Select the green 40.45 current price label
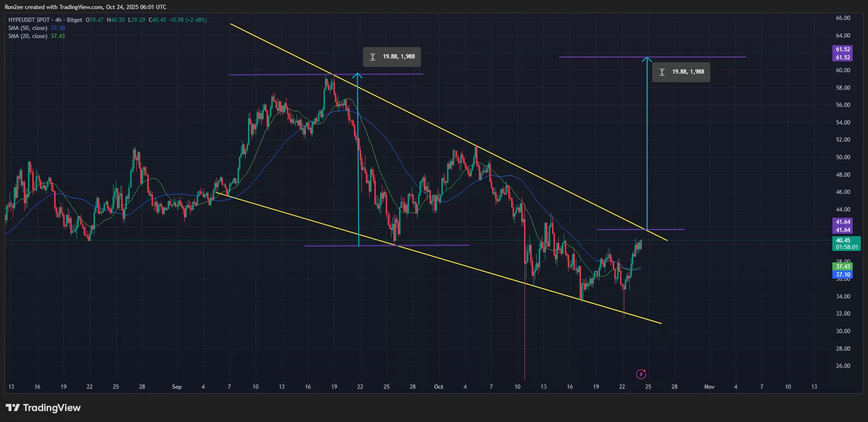The image size is (868, 422). 843,240
